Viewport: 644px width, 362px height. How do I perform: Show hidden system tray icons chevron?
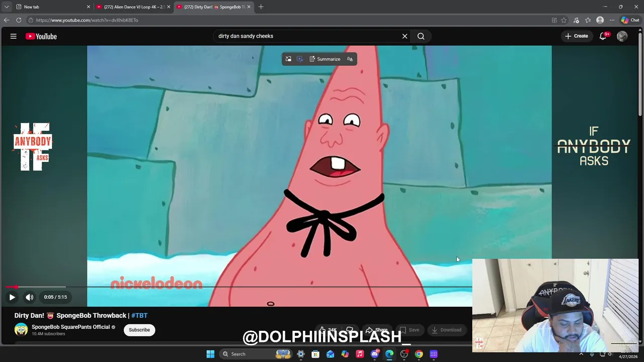[581, 354]
